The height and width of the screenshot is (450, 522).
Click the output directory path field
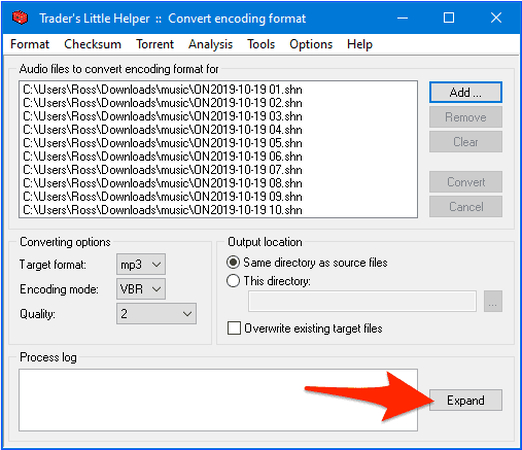362,301
